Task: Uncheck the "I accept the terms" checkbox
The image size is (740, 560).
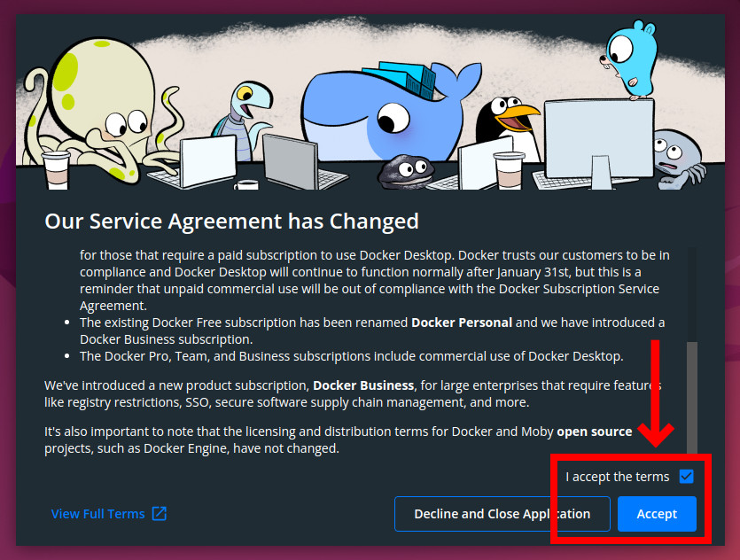Action: click(x=686, y=477)
